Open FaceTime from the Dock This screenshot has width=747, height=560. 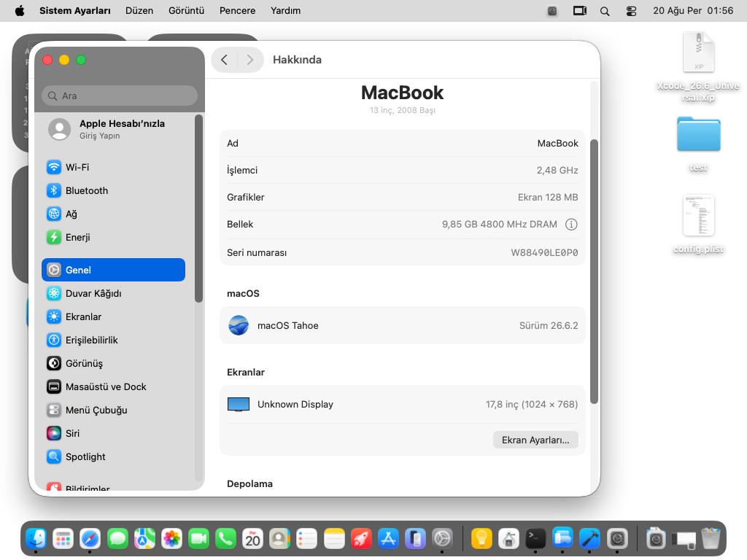[198, 539]
